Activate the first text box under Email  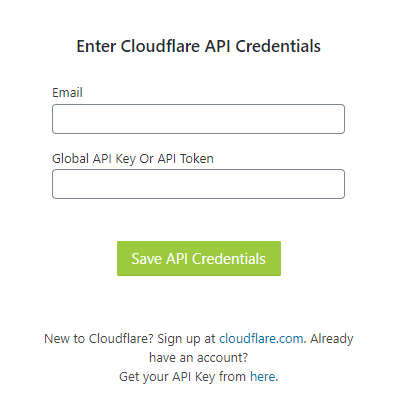(198, 119)
